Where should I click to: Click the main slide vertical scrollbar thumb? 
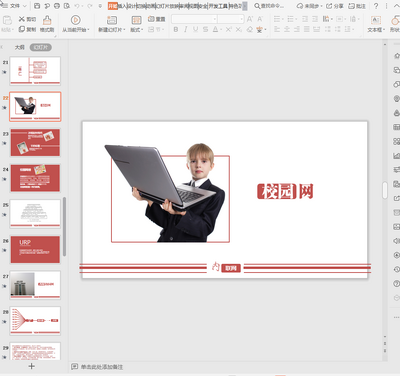click(x=385, y=190)
